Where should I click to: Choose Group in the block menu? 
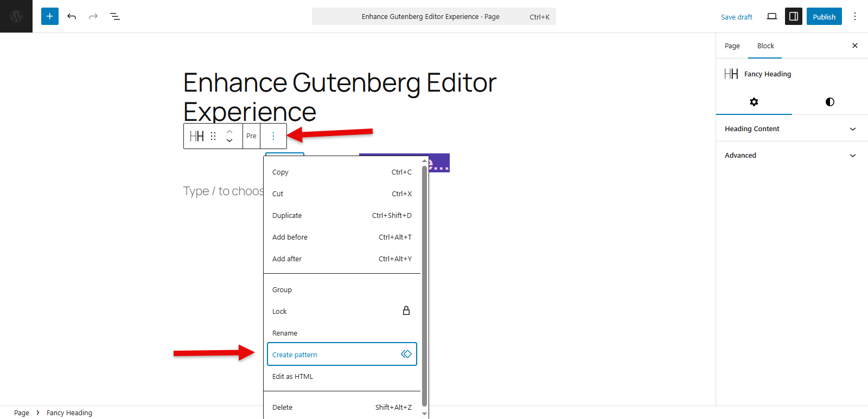342,289
